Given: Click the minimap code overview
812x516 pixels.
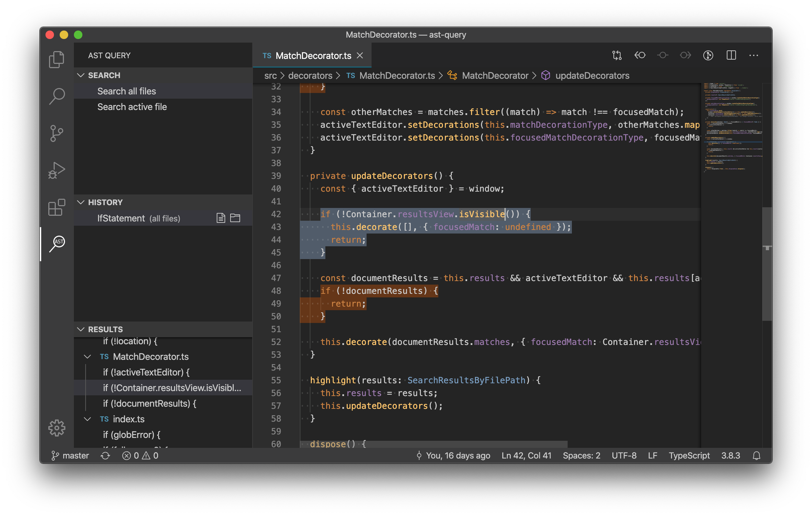Looking at the screenshot, I should tap(732, 128).
